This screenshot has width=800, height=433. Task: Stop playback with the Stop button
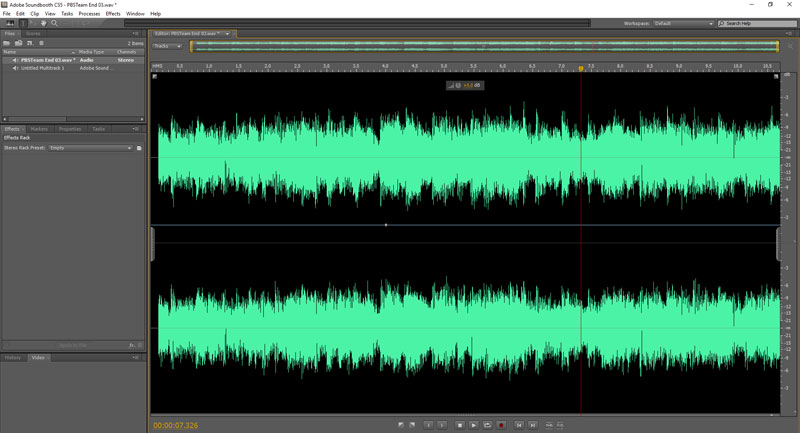[x=460, y=425]
